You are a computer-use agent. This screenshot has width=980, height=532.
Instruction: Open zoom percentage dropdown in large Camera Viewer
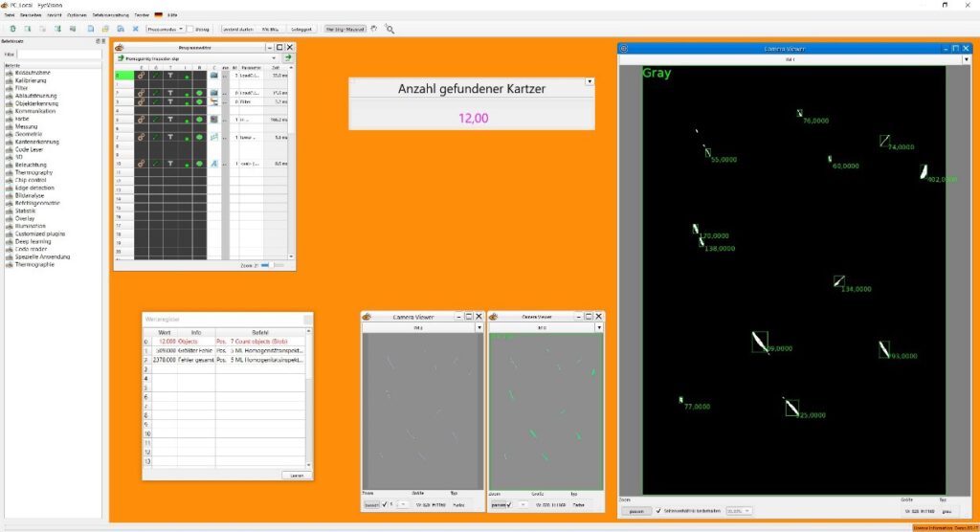coord(738,511)
